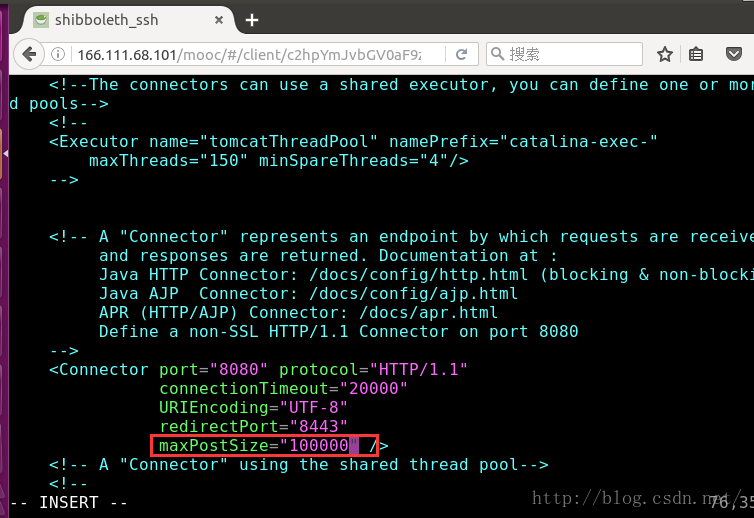Screen dimensions: 754x518
Task: Focus the 搜索 search field
Action: click(x=565, y=54)
